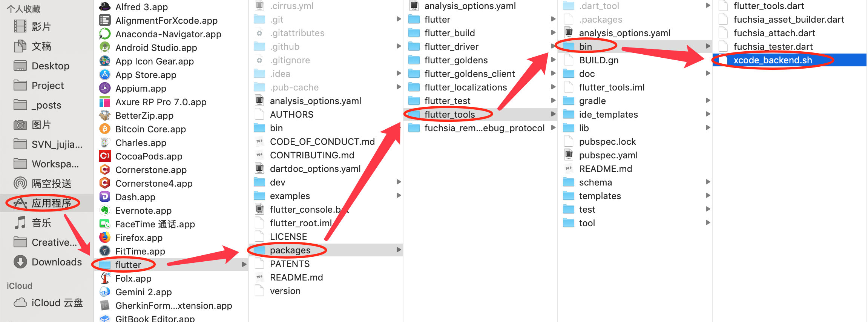Select the Bitcoin Core.app icon
This screenshot has height=322, width=868.
pyautogui.click(x=104, y=129)
